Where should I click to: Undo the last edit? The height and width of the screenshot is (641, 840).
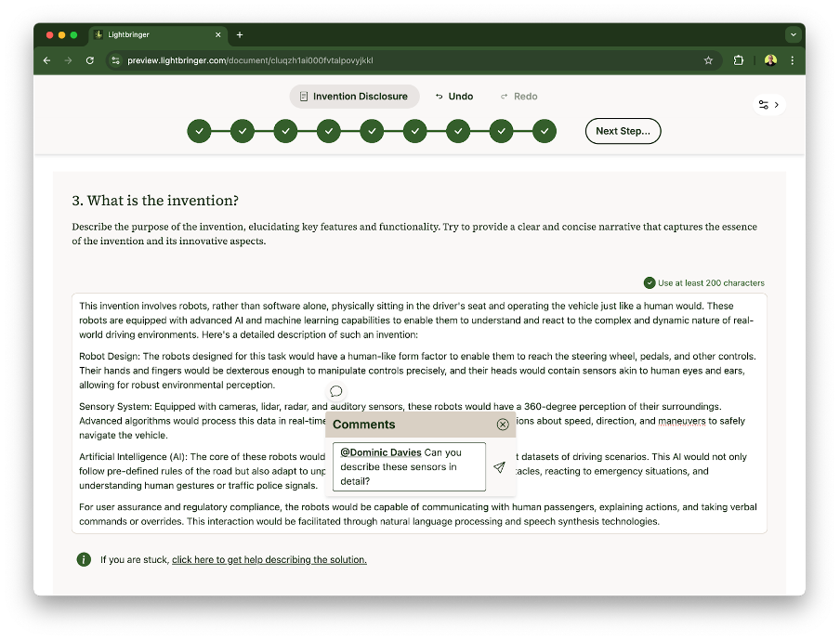(x=454, y=97)
